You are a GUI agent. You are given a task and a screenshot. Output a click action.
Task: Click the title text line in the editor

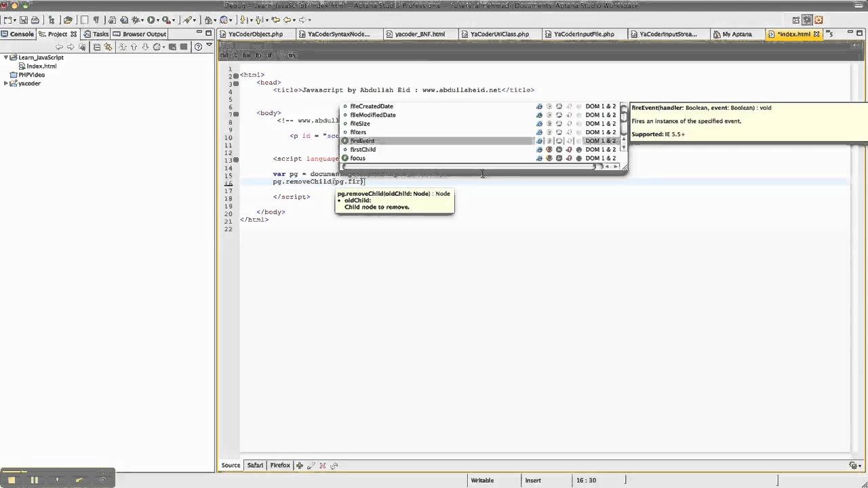(403, 90)
